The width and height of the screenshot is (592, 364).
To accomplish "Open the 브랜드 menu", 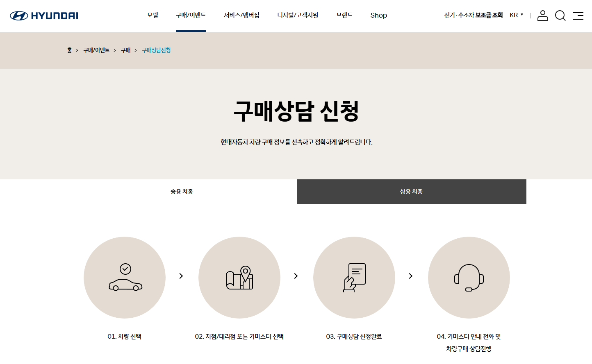I will [x=344, y=15].
